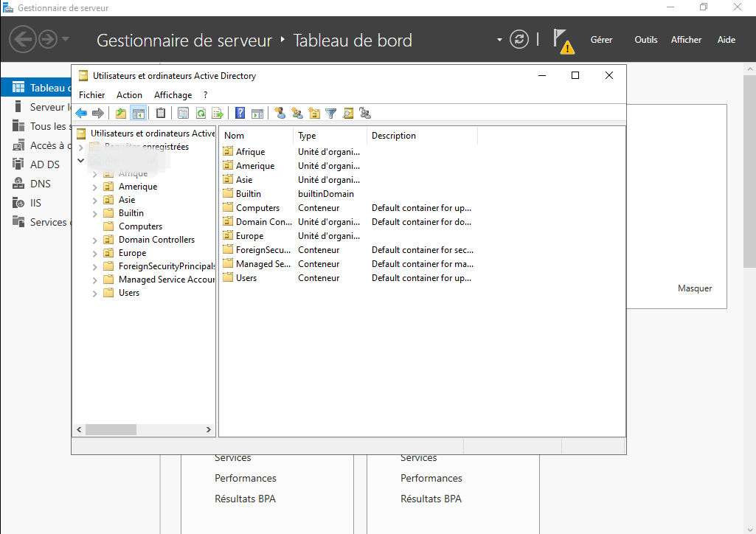The image size is (756, 534).
Task: Open the Action menu
Action: click(x=129, y=95)
